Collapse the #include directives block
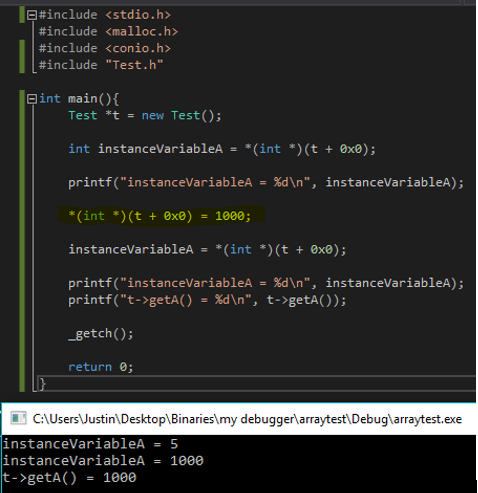 [x=32, y=15]
